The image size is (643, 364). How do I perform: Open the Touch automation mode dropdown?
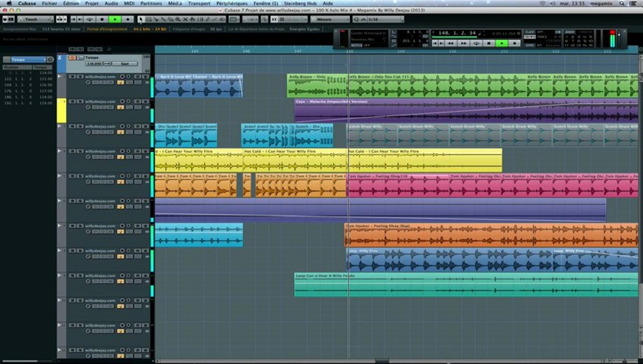(34, 19)
